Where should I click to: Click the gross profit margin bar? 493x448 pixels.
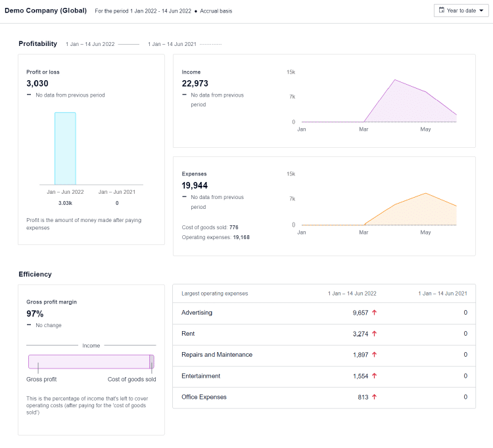click(x=91, y=362)
